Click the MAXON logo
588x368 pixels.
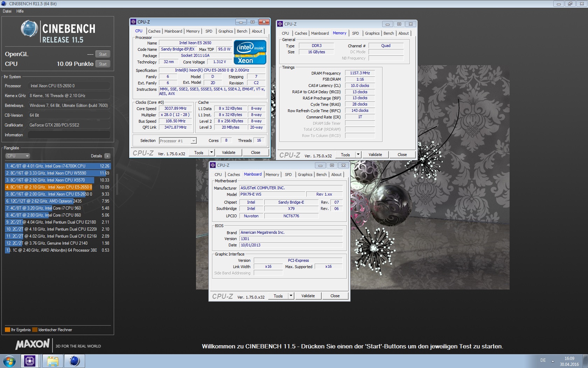(x=33, y=345)
